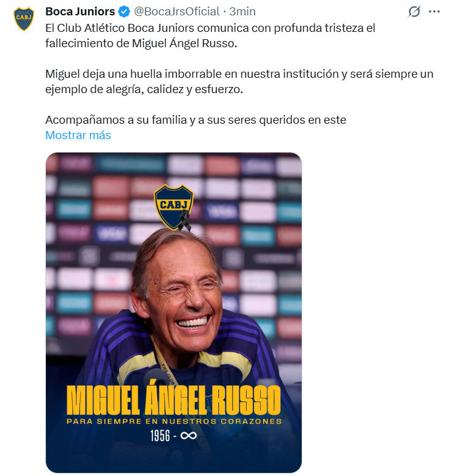This screenshot has height=476, width=451.
Task: Click the 'Acompañamos a su familia' line
Action: click(196, 120)
